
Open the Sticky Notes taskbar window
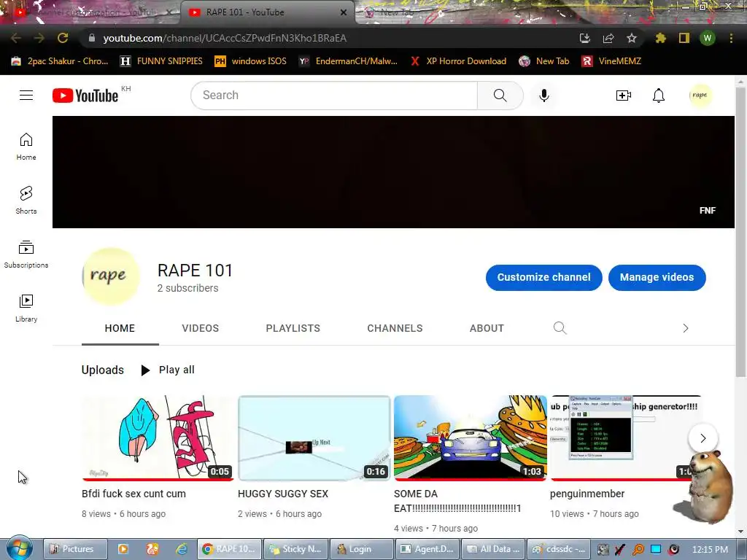tap(295, 549)
